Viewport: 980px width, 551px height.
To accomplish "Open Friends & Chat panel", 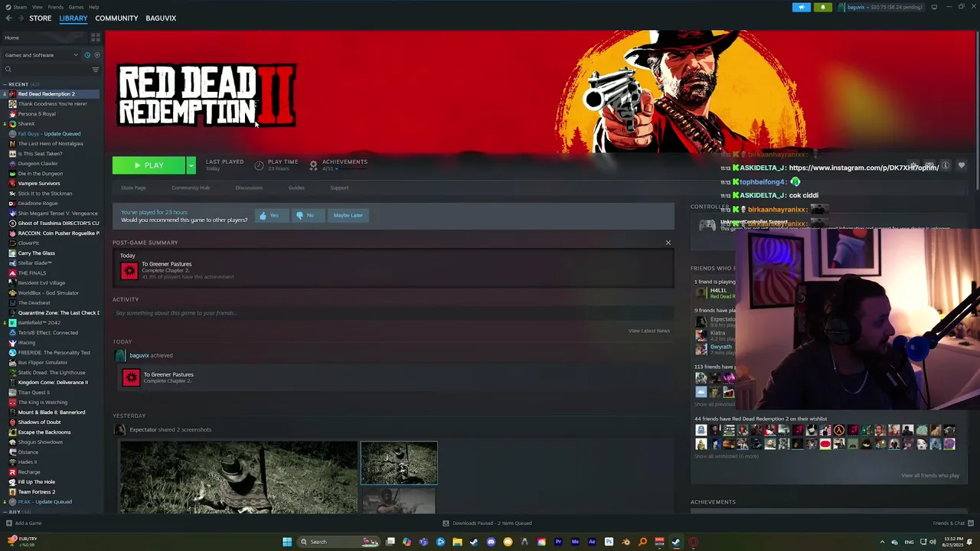I will [x=952, y=523].
